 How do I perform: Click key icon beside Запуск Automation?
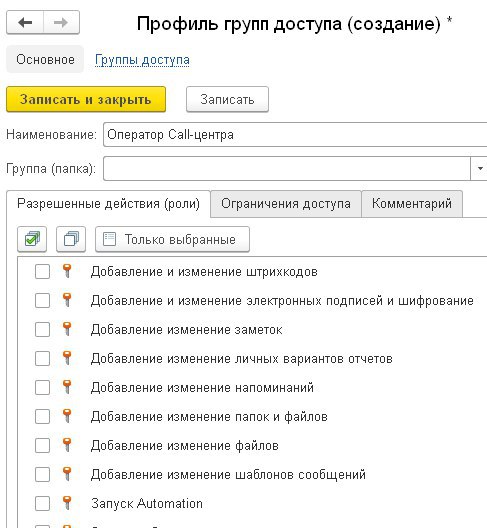click(x=67, y=503)
